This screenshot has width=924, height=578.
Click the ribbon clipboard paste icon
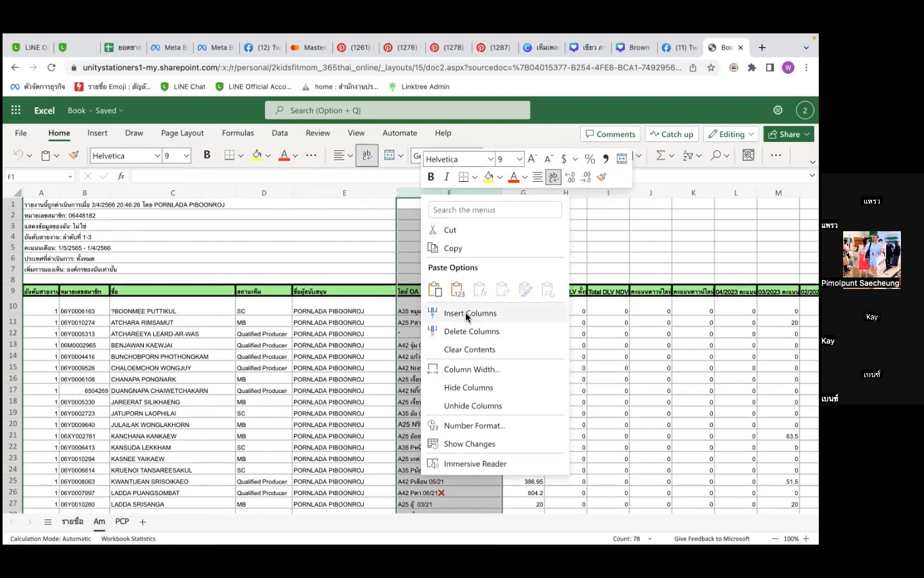point(46,155)
